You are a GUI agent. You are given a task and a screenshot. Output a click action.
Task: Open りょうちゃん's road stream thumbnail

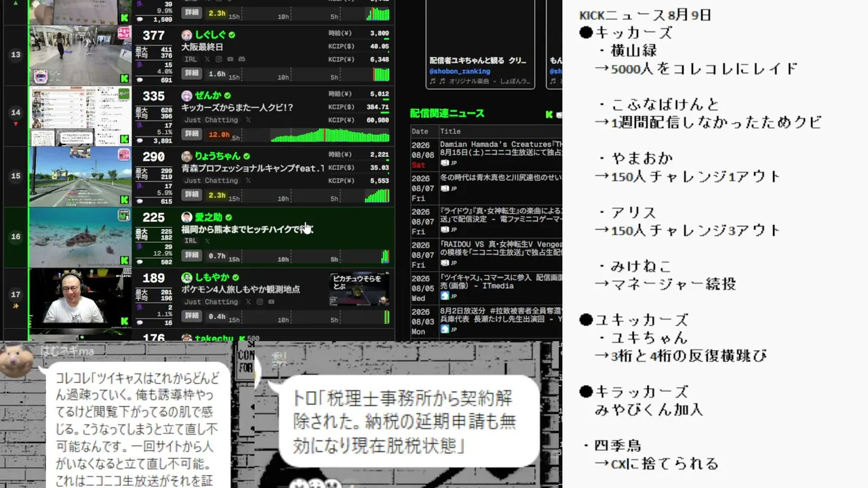pyautogui.click(x=80, y=176)
